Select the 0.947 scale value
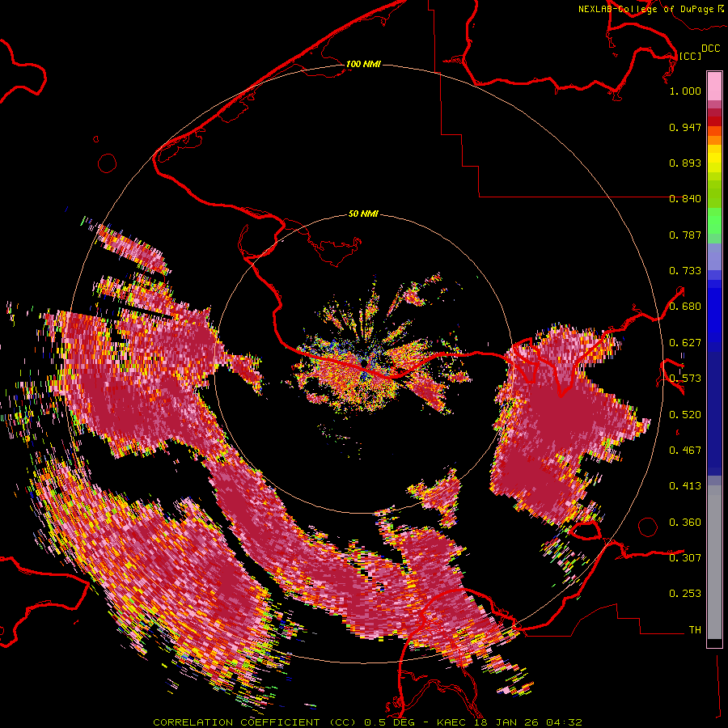728x728 pixels. (685, 127)
